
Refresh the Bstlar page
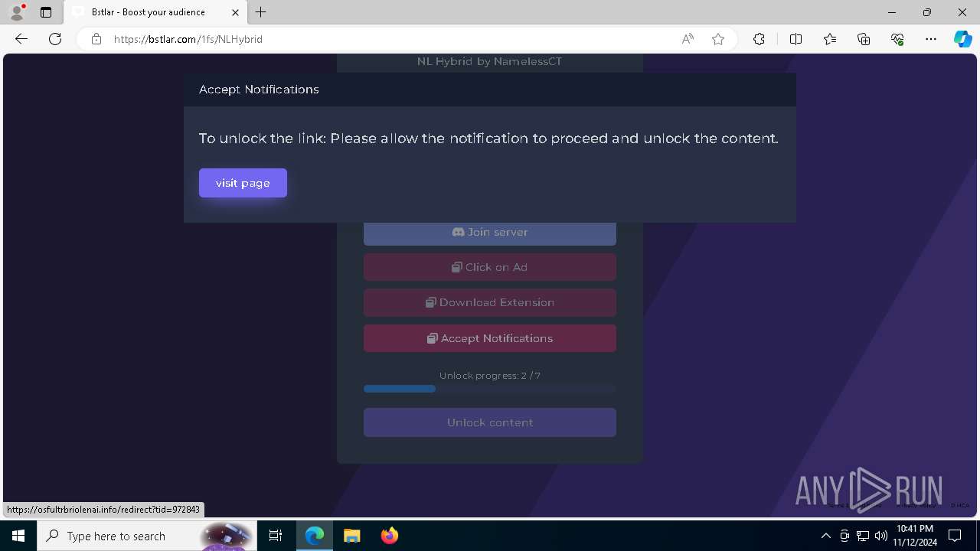pos(55,39)
